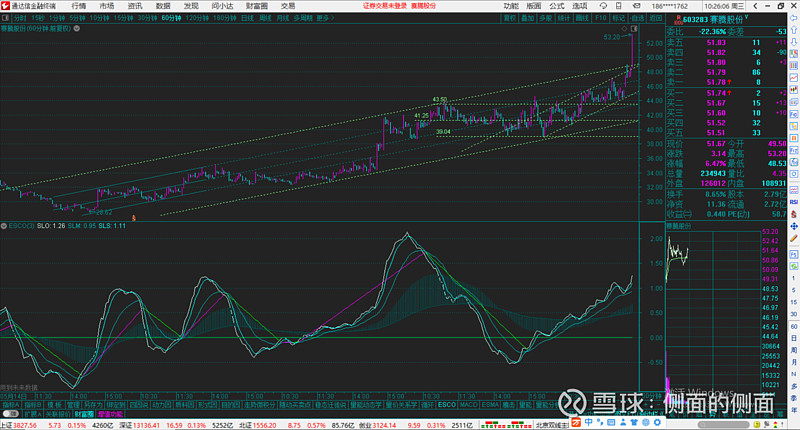
Task: Click the 画线 drawing tool button
Action: pos(583,17)
